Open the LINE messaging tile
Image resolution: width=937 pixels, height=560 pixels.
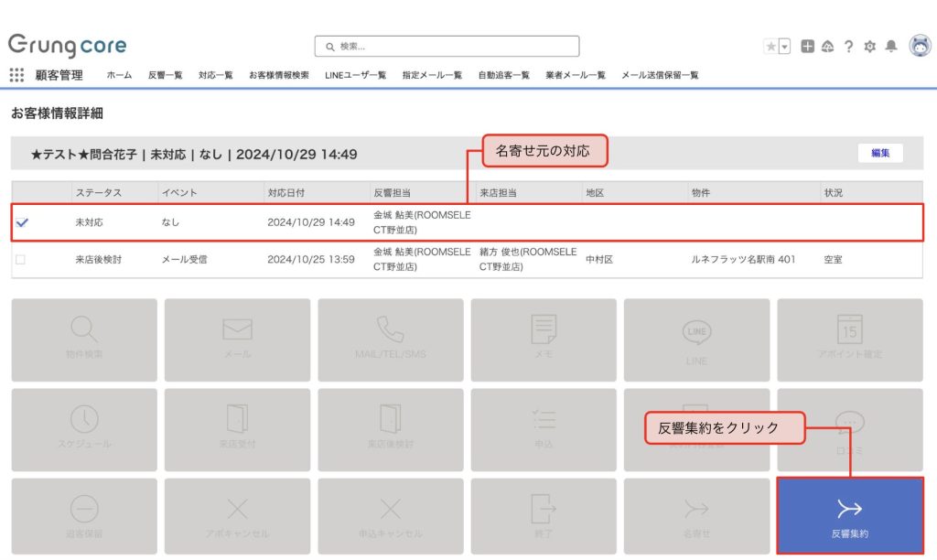[x=696, y=339]
